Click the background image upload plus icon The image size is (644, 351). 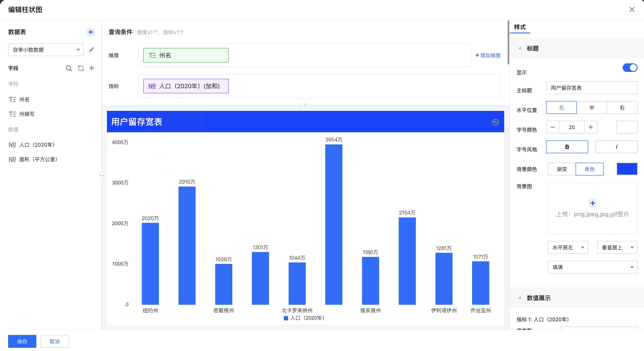pyautogui.click(x=592, y=203)
